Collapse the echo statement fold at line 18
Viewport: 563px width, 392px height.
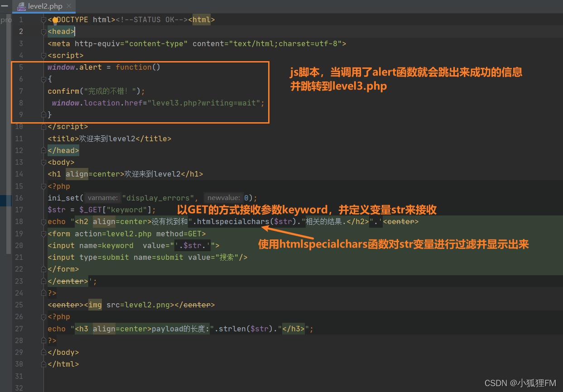pos(43,221)
